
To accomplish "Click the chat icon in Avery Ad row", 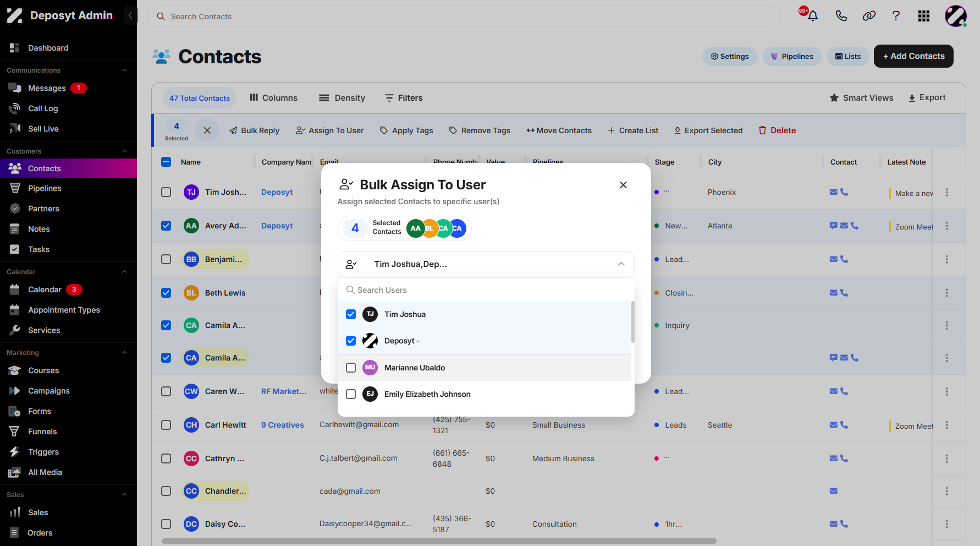I will pos(834,226).
